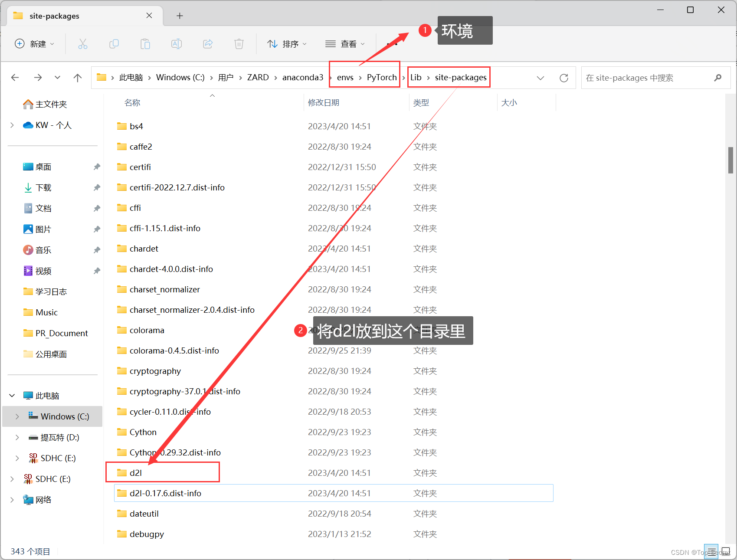Unpin 桌面 from quick access

[96, 167]
